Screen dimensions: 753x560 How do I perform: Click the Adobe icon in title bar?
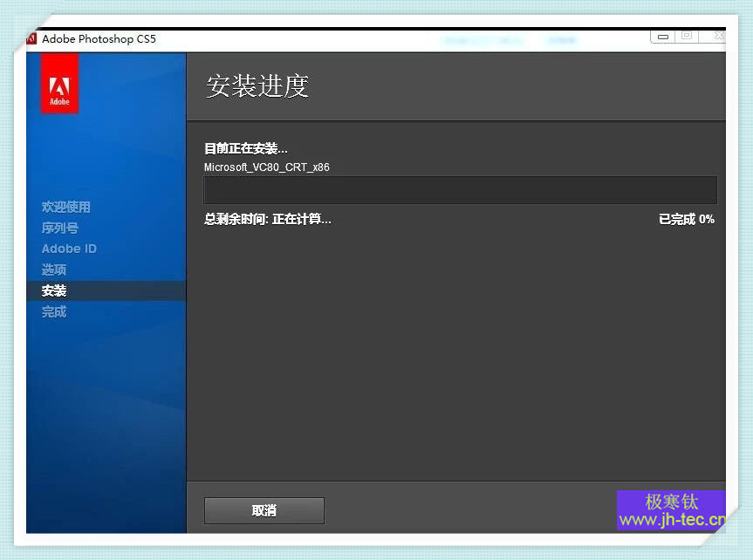click(31, 39)
